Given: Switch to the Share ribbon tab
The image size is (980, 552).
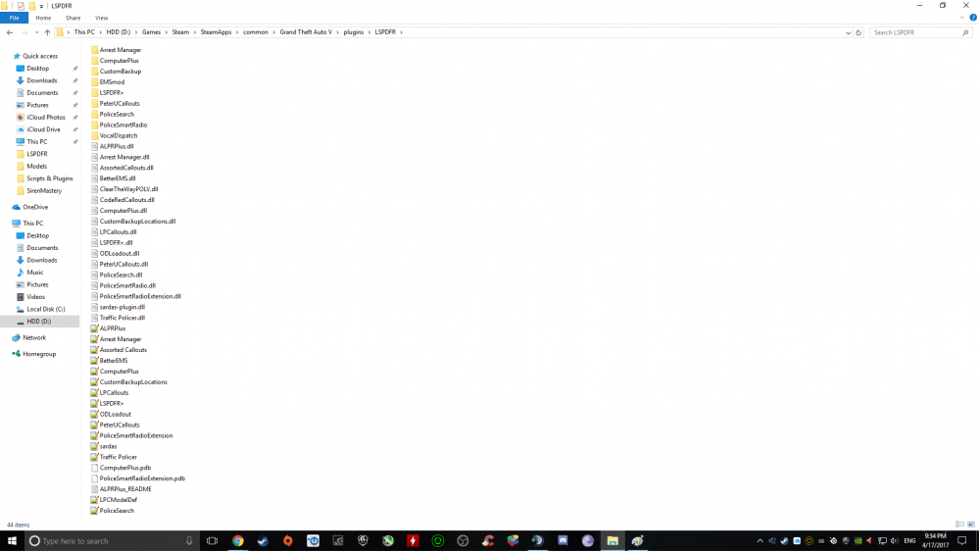Looking at the screenshot, I should tap(73, 18).
